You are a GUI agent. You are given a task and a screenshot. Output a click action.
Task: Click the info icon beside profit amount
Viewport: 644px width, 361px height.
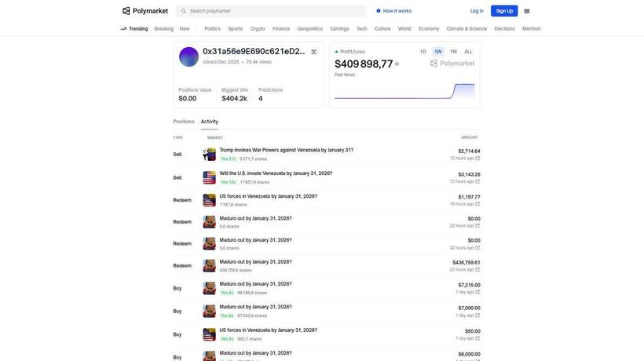[x=397, y=64]
